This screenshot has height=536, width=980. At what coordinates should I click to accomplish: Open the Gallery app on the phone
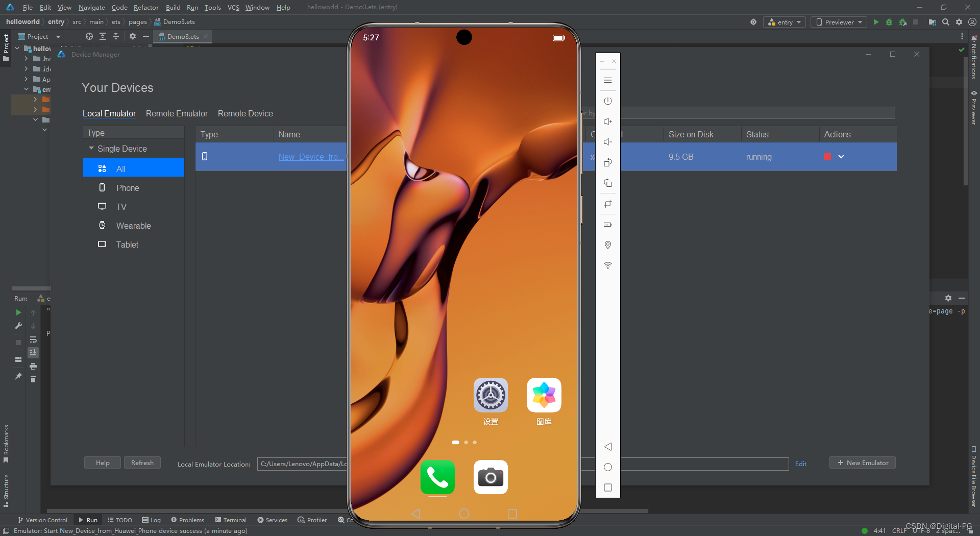pos(544,395)
